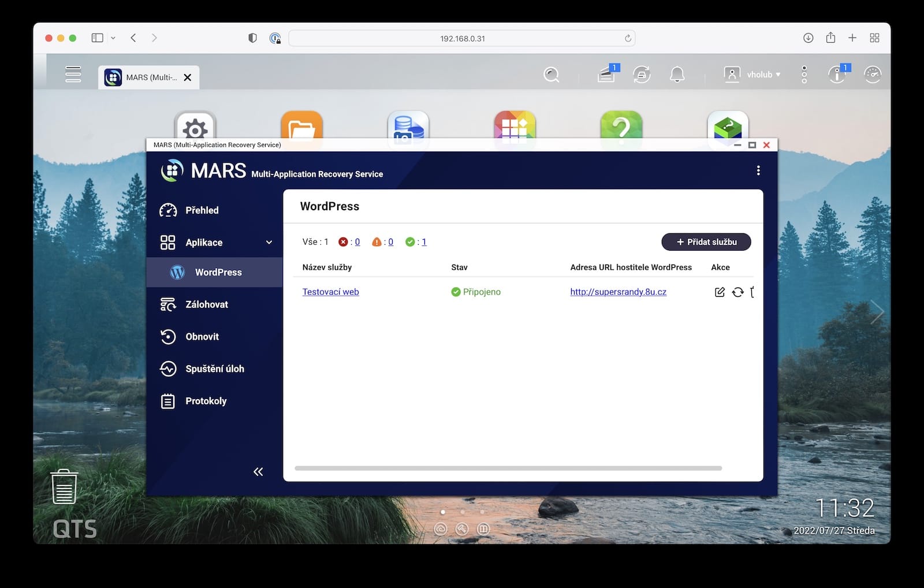This screenshot has width=924, height=588.
Task: Go to Zálohovat in sidebar
Action: click(x=206, y=304)
